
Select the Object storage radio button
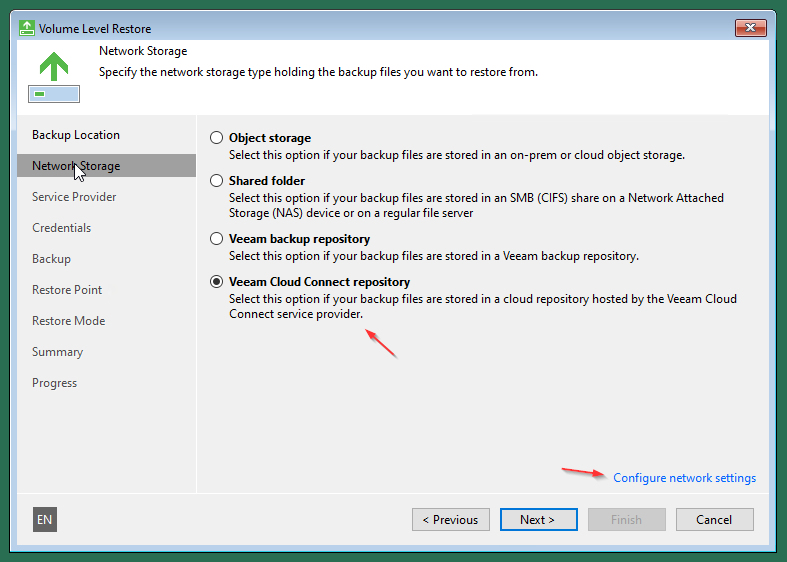click(x=216, y=137)
